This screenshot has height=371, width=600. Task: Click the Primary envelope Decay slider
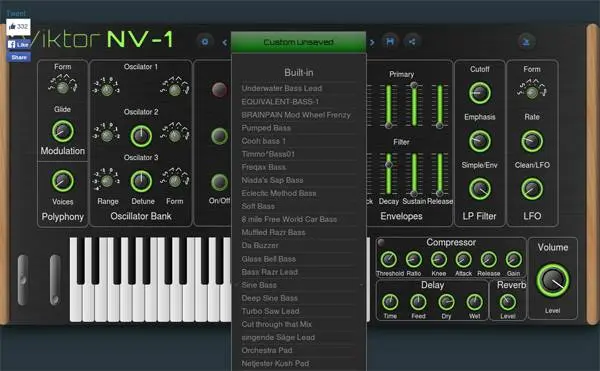click(388, 106)
